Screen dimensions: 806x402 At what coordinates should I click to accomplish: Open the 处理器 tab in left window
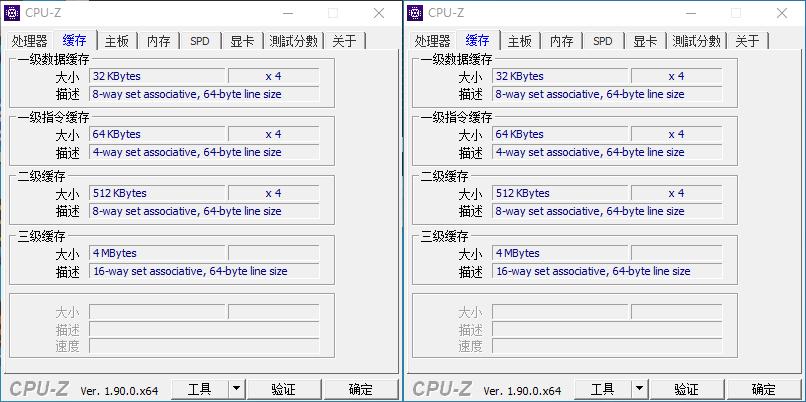click(x=30, y=41)
